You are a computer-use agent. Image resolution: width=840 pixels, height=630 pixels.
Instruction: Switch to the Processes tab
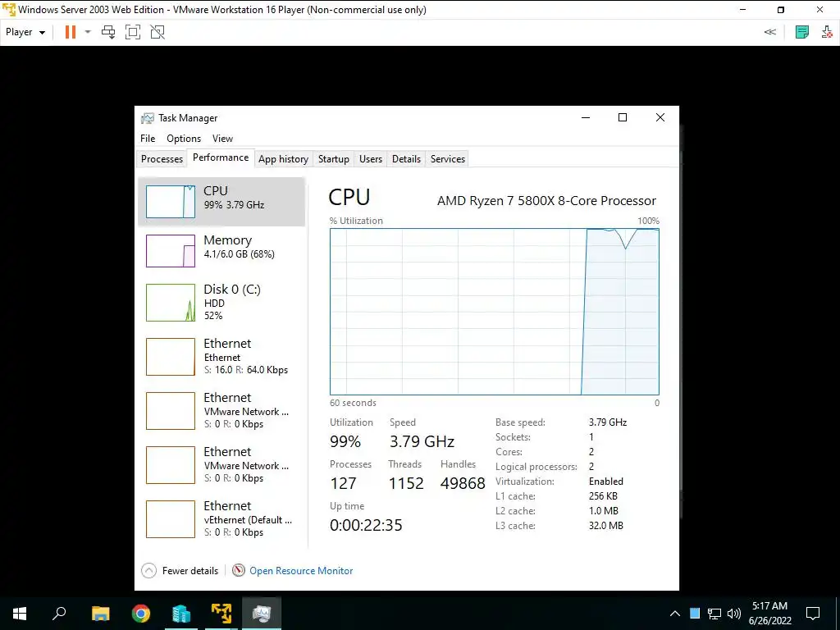162,159
